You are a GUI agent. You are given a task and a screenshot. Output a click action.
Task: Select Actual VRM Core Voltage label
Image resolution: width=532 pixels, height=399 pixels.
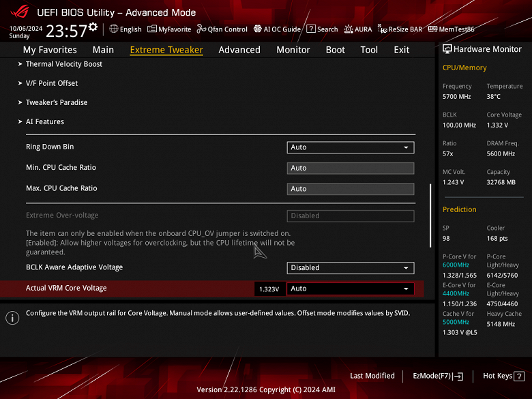coord(66,288)
